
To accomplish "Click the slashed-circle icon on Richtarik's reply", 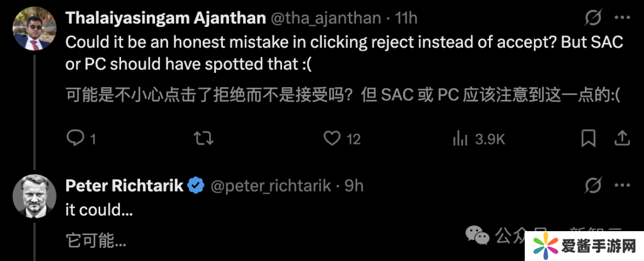I will point(593,185).
